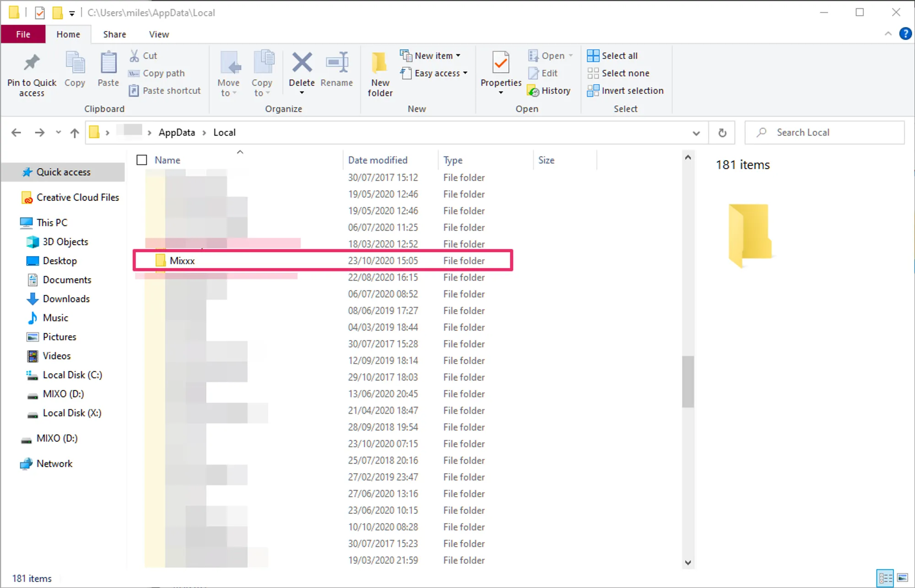915x588 pixels.
Task: Click the blue help question mark icon
Action: coord(905,34)
